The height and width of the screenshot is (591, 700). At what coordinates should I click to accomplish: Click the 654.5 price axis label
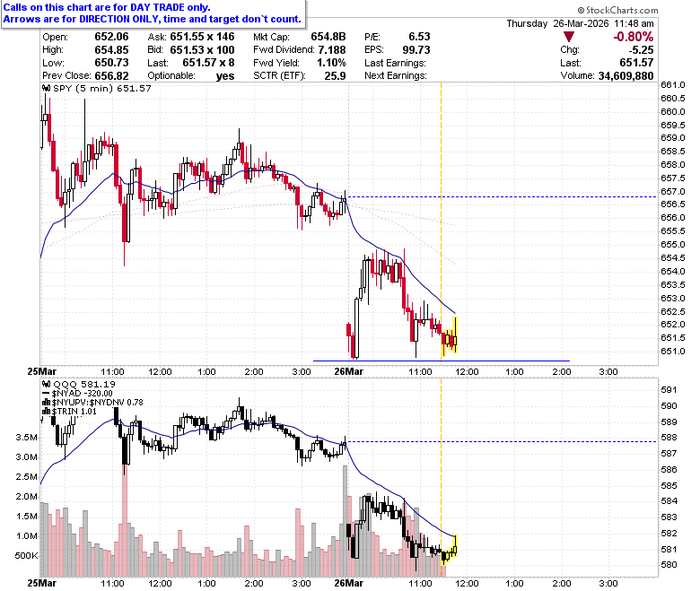click(x=673, y=257)
